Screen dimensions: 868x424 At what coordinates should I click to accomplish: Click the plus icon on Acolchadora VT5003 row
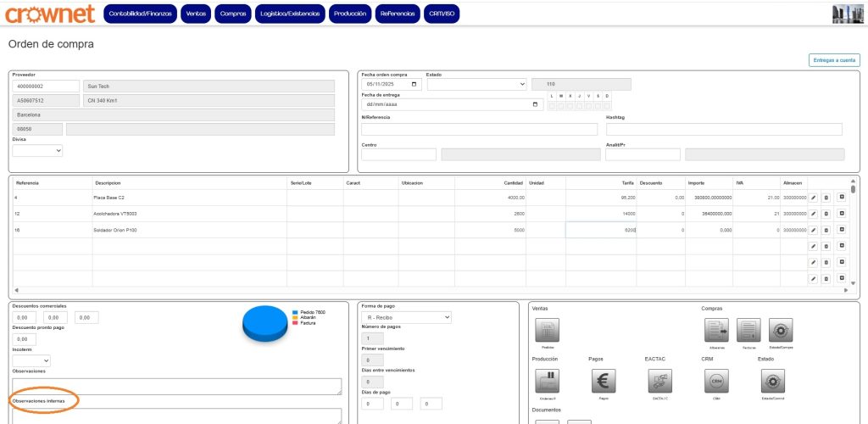(x=842, y=214)
